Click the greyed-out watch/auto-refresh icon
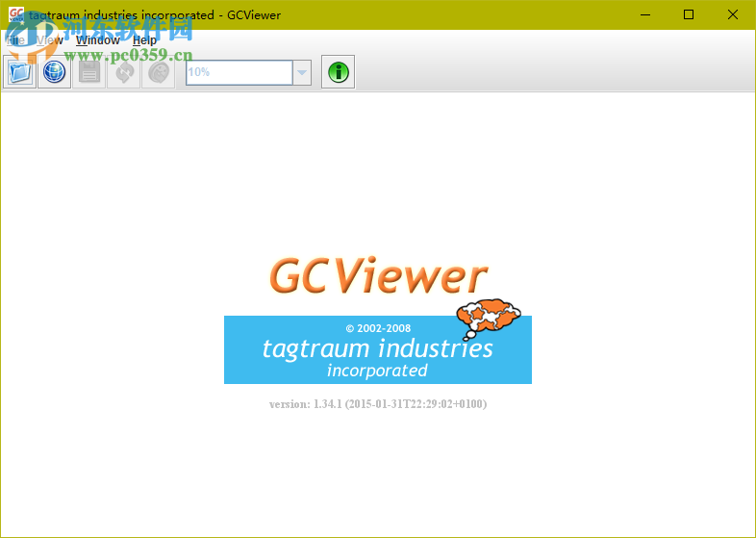Viewport: 756px width, 538px height. [x=159, y=72]
